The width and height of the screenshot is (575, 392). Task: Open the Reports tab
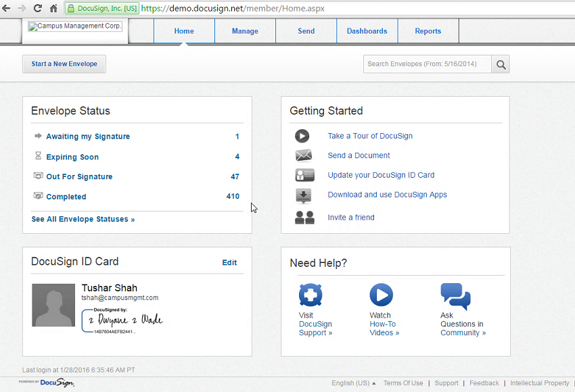click(428, 30)
